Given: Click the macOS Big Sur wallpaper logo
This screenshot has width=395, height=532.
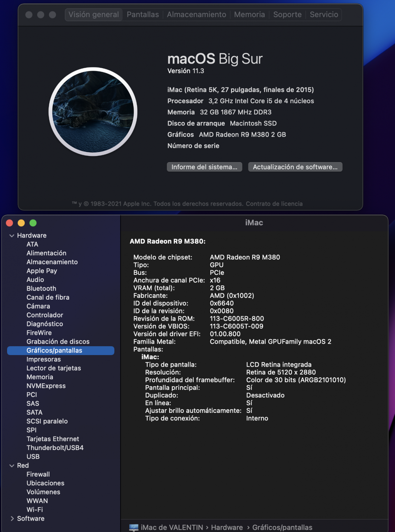Looking at the screenshot, I should [93, 112].
